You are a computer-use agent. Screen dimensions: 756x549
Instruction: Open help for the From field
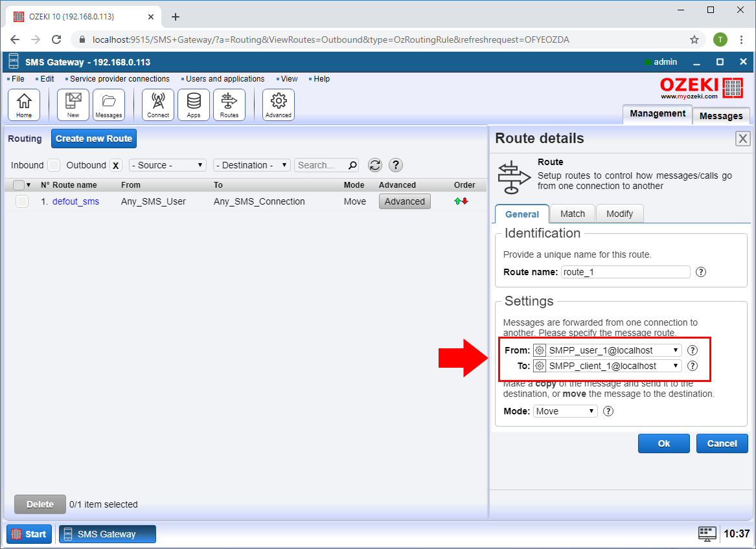coord(693,350)
